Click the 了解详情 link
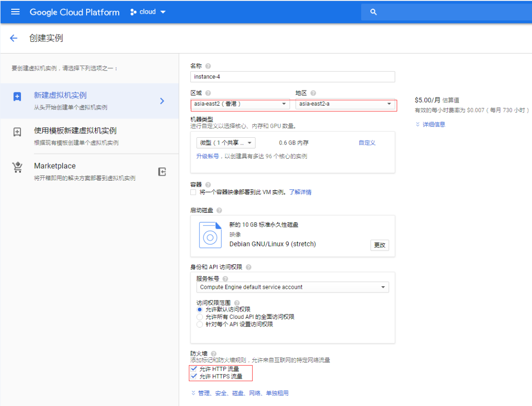Screen dimensions: 532x406 300,192
